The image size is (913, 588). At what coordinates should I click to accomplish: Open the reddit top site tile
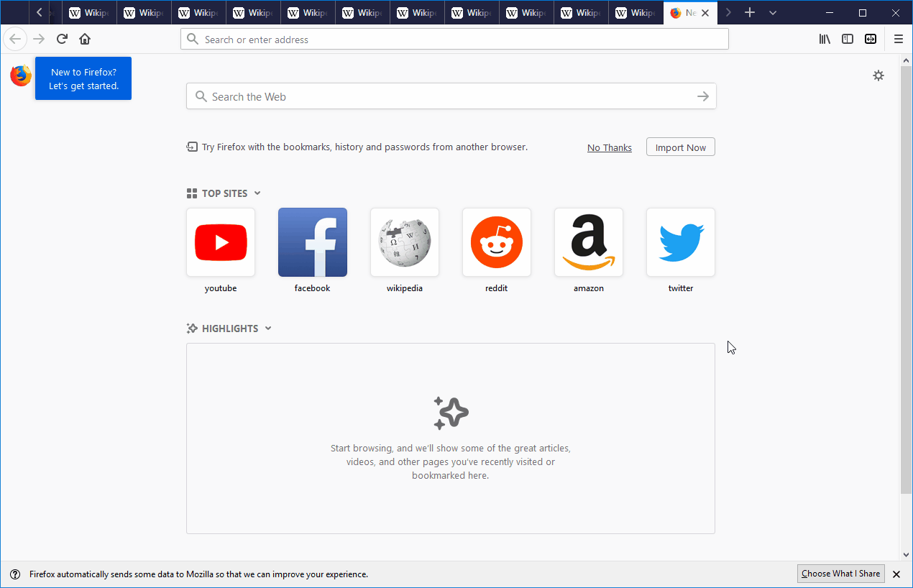coord(497,242)
